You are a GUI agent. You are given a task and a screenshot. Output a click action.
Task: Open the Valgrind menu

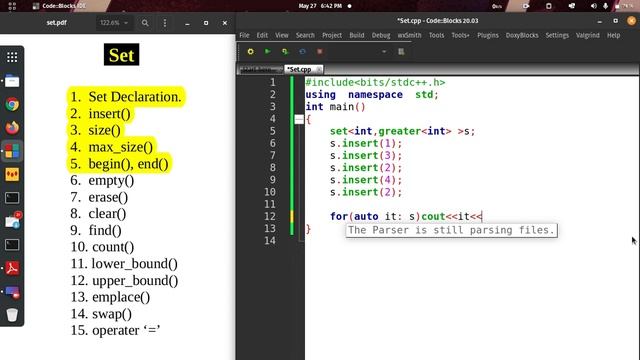click(588, 35)
